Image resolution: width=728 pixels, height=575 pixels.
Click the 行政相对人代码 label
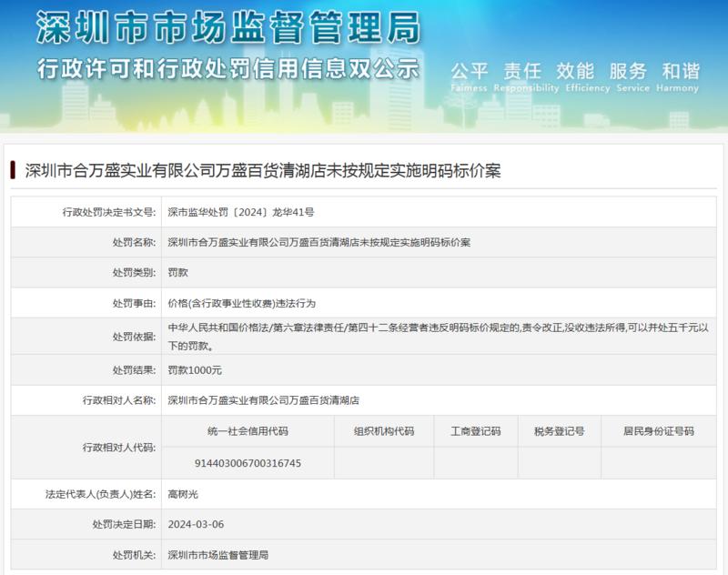119,448
